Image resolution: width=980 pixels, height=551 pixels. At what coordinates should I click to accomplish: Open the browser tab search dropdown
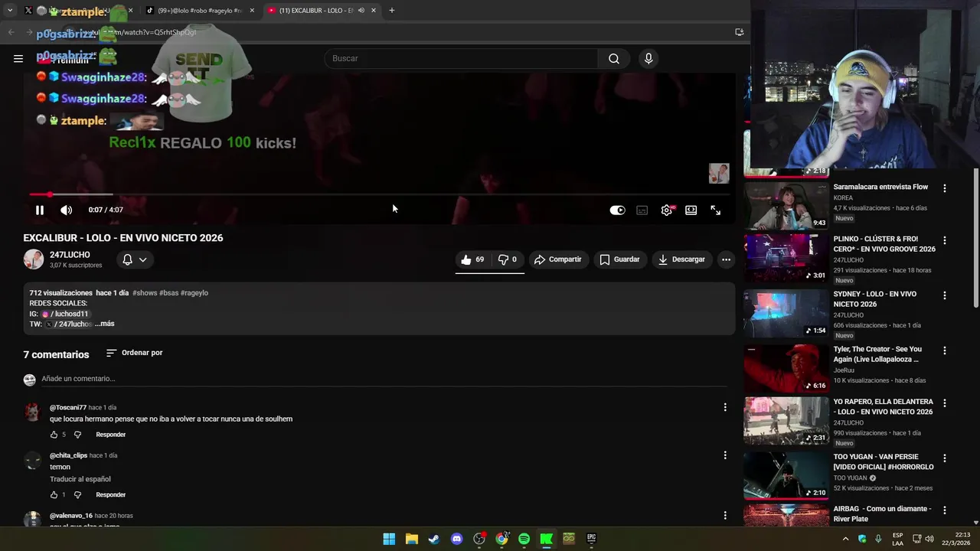pos(10,10)
